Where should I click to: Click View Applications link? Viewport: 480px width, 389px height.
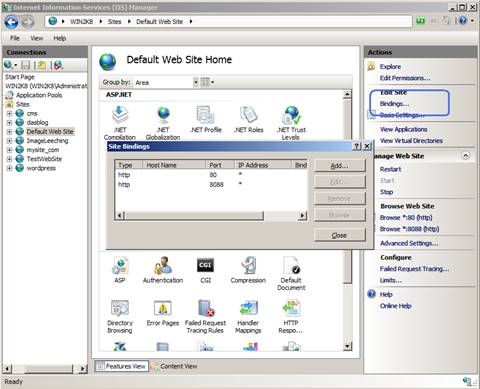(x=404, y=129)
